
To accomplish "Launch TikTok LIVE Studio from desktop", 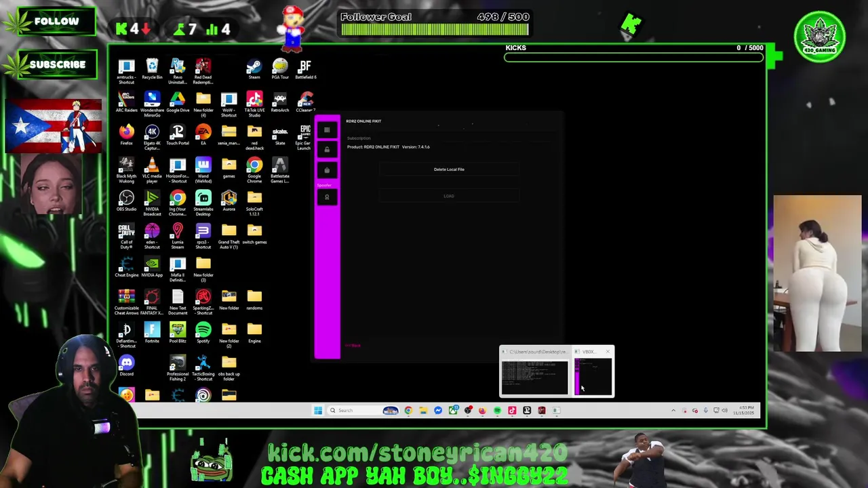I will coord(254,105).
